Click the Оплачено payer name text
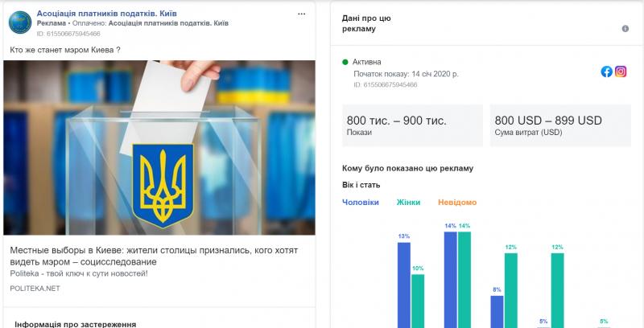Screen dimensions: 644x328 pyautogui.click(x=168, y=23)
